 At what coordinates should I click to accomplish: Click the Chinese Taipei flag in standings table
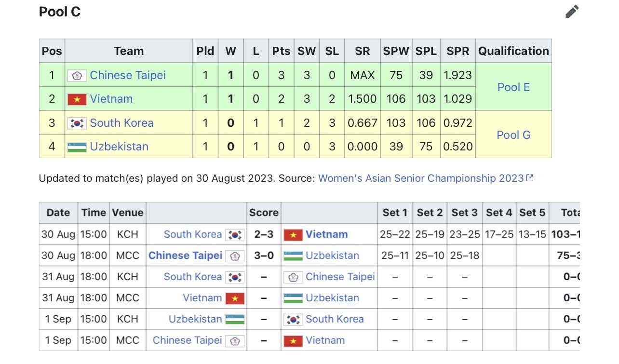point(77,76)
